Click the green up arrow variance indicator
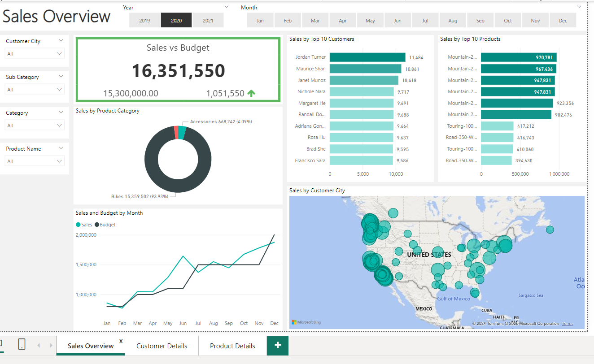 251,93
